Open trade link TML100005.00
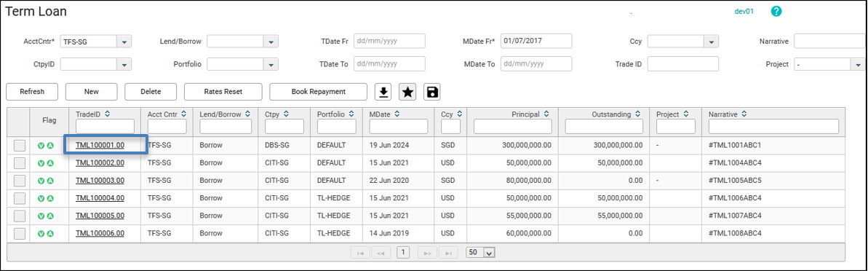 (100, 216)
